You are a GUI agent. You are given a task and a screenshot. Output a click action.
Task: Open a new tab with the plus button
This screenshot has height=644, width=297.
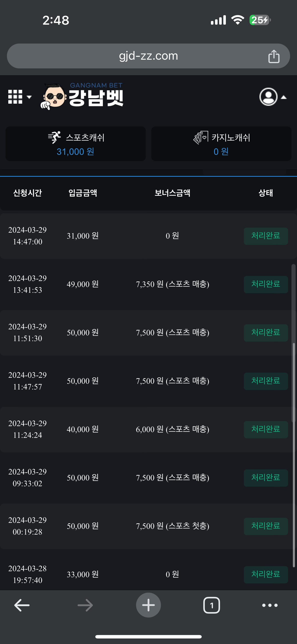coord(148,605)
